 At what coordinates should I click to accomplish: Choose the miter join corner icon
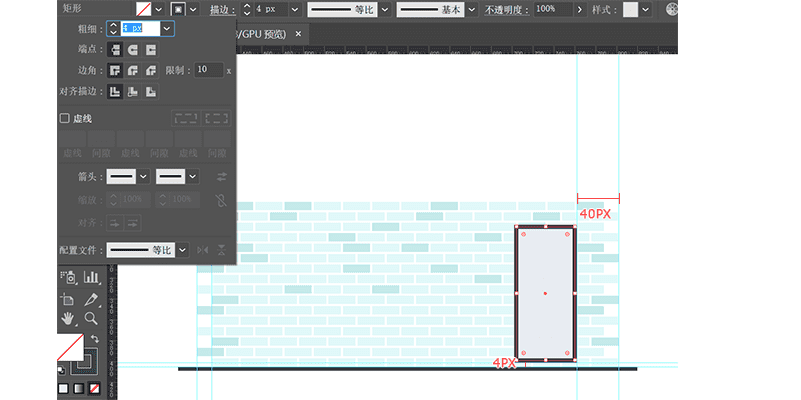coord(115,70)
